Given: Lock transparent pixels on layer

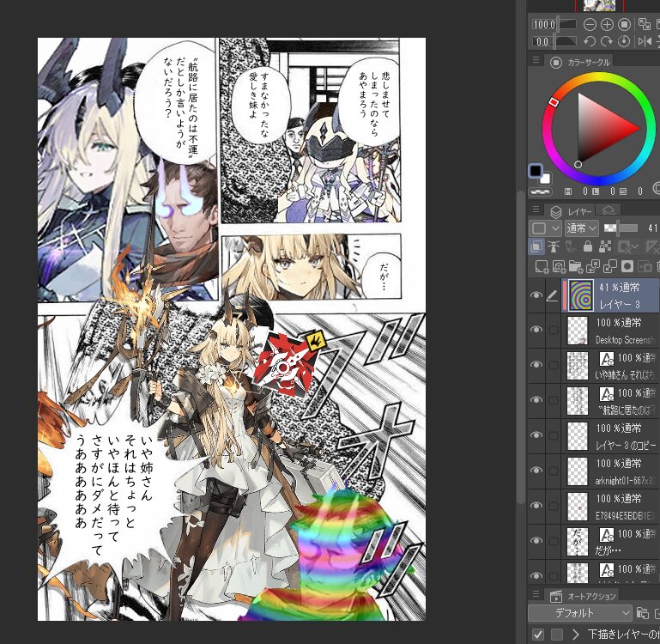Looking at the screenshot, I should pos(605,246).
